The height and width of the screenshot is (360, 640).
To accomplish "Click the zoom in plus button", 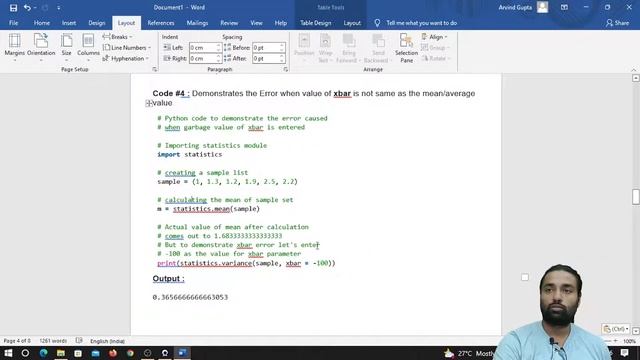I will pos(616,341).
